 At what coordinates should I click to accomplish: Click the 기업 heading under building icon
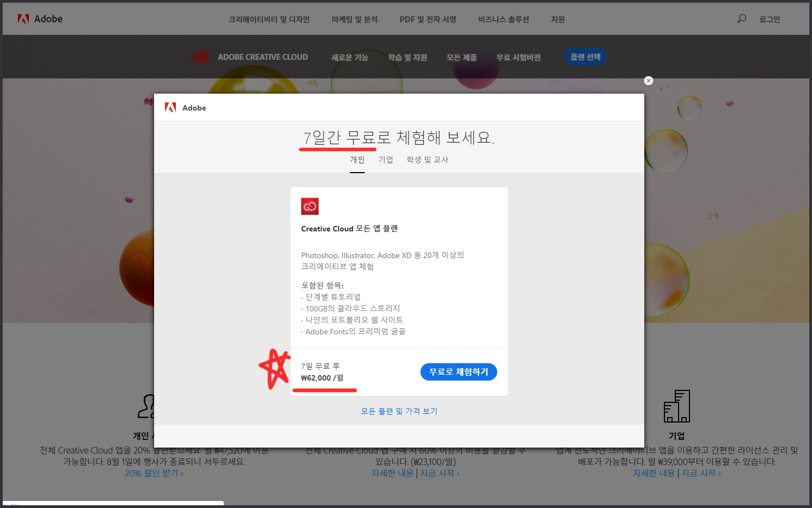tap(677, 436)
